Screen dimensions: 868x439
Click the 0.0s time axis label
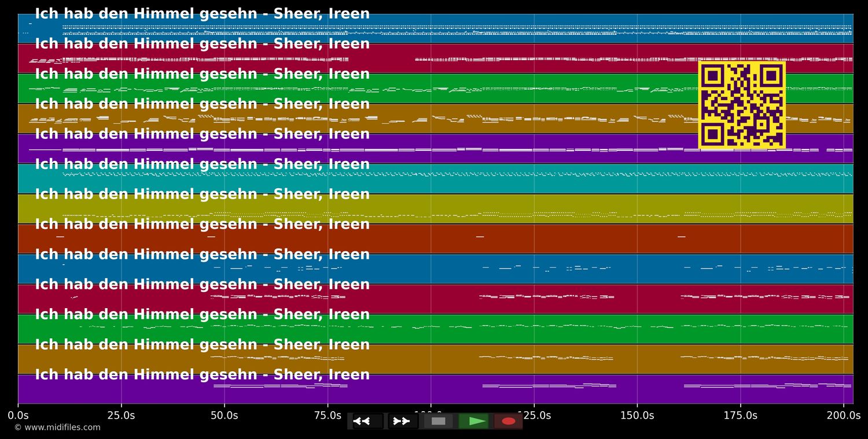[x=18, y=415]
